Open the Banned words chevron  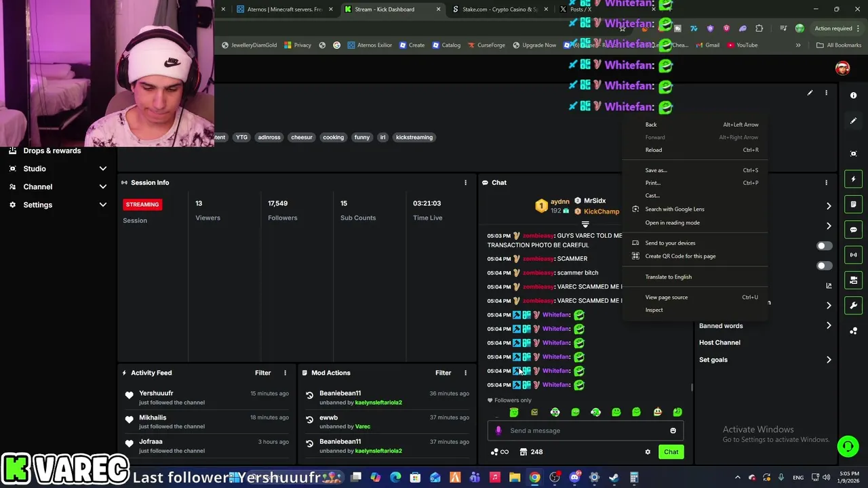point(829,326)
